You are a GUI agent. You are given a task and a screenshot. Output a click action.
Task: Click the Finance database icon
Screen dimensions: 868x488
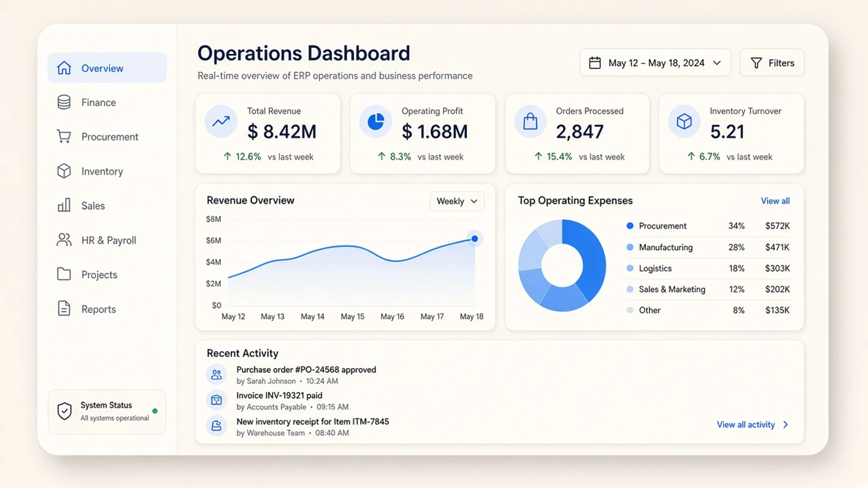click(64, 102)
